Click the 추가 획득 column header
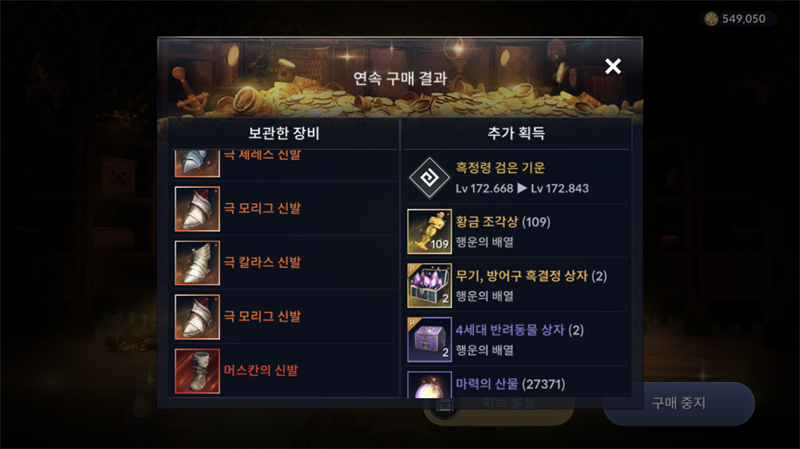 tap(516, 133)
